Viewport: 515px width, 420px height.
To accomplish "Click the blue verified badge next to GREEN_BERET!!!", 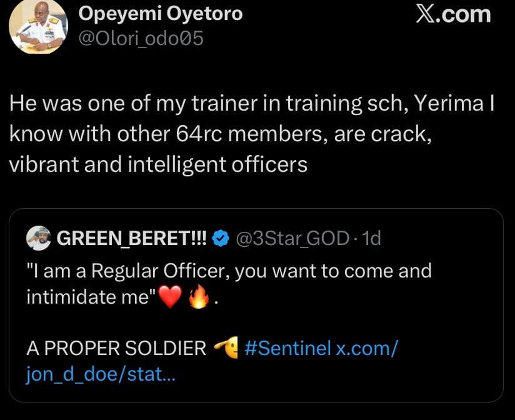I will tap(219, 236).
